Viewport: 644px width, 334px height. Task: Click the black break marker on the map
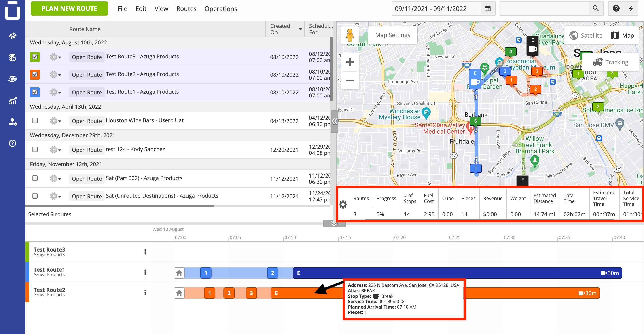point(532,46)
